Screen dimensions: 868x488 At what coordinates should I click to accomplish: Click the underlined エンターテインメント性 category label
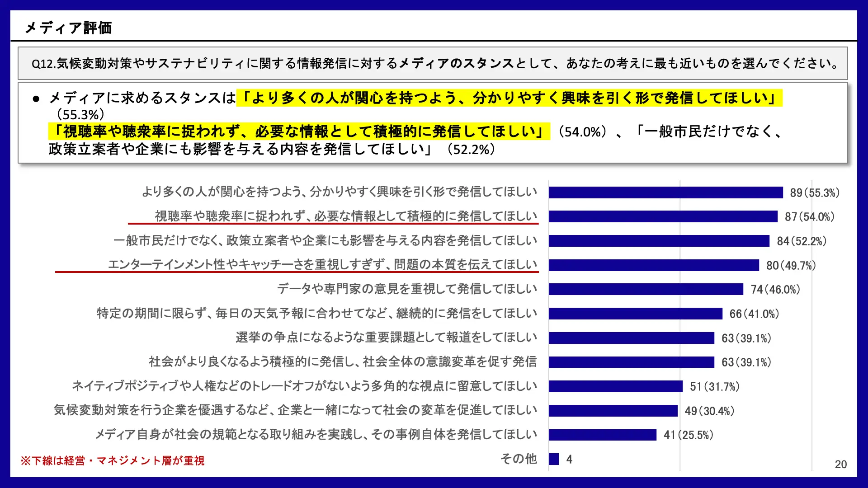tap(322, 264)
